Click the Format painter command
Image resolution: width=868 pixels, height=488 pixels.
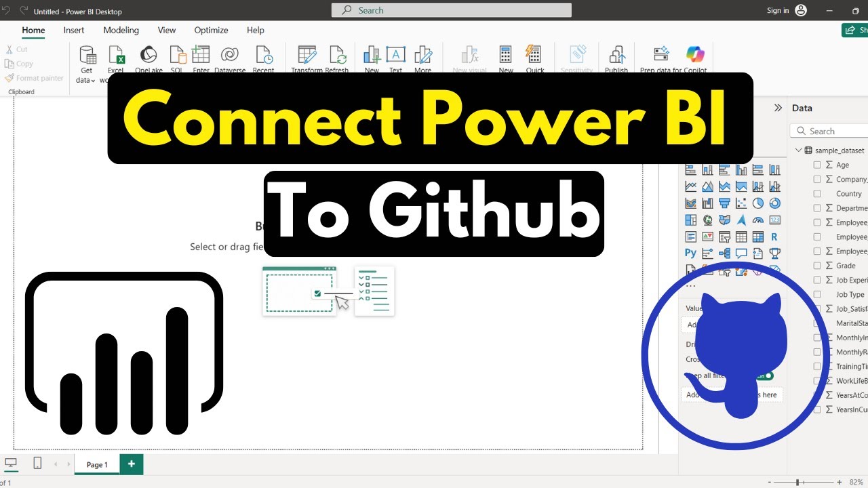(34, 78)
